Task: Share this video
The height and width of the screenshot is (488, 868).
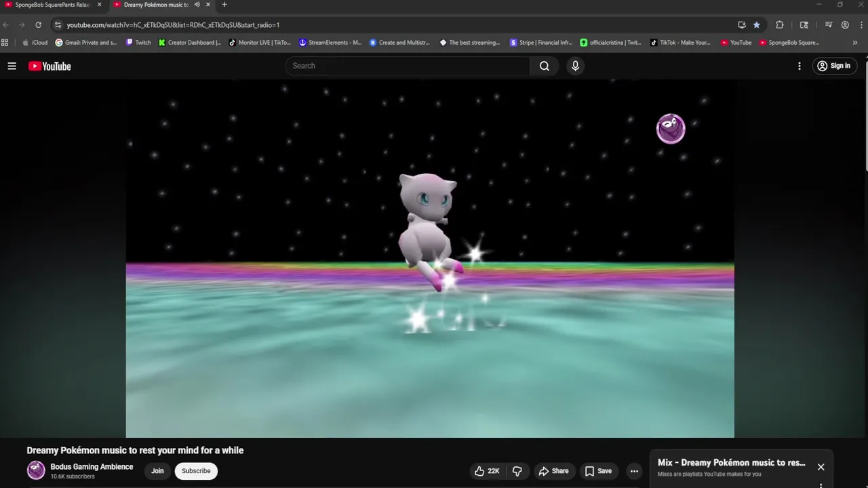Action: coord(553,471)
